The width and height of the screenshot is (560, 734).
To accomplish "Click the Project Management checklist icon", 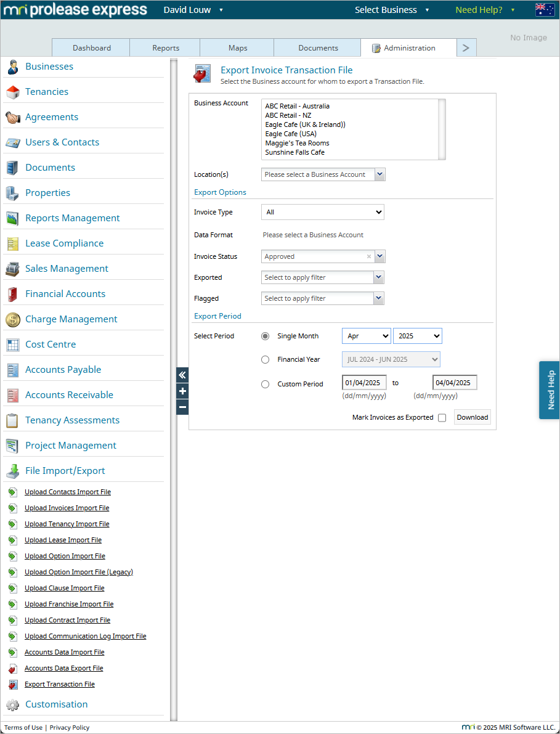I will (13, 446).
